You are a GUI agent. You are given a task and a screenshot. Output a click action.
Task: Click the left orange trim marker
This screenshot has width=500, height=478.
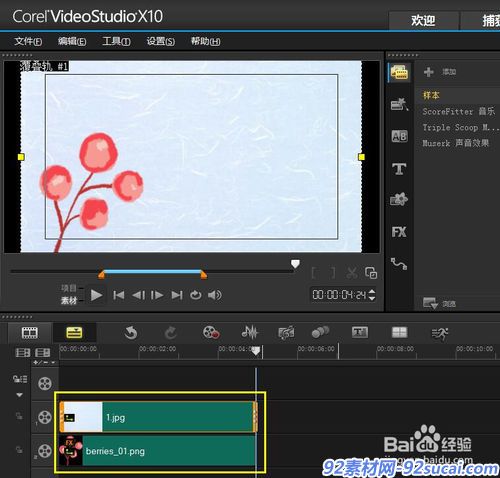[102, 274]
